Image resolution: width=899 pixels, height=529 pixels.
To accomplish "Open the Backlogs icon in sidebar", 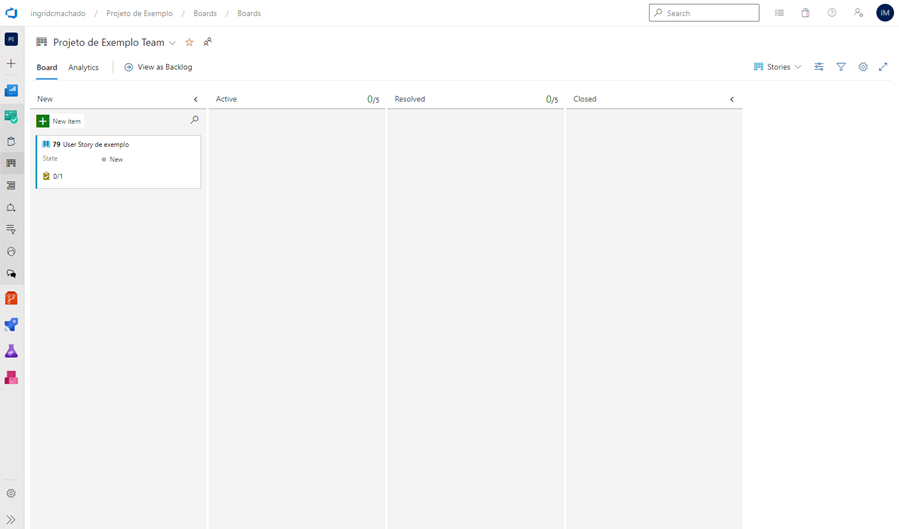I will pyautogui.click(x=11, y=186).
